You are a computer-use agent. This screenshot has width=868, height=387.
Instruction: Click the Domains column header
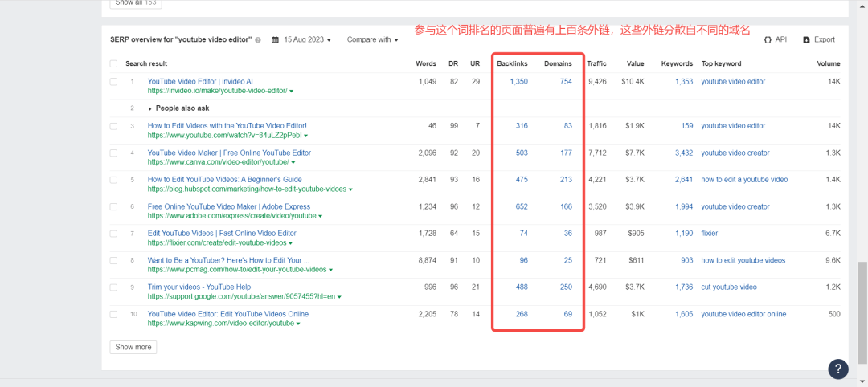(558, 63)
